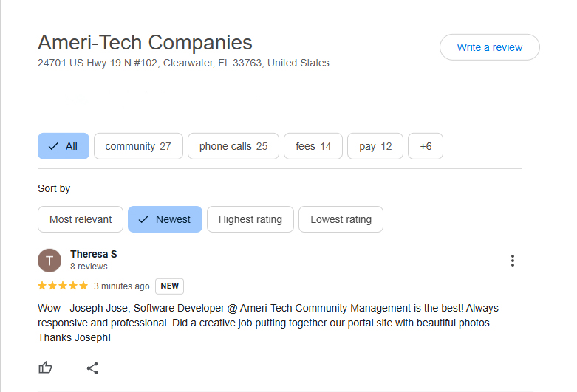Open Theresa S's reviewer name link
Screen dimensions: 577x392
click(94, 254)
